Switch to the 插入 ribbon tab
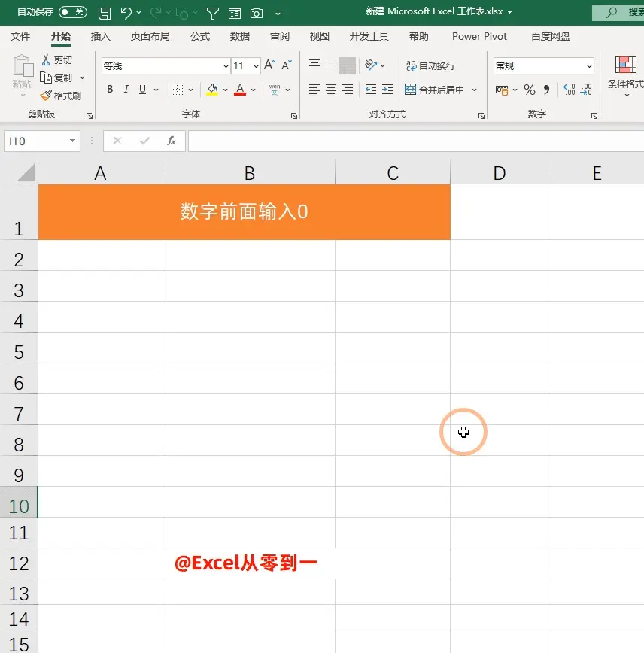 click(102, 35)
